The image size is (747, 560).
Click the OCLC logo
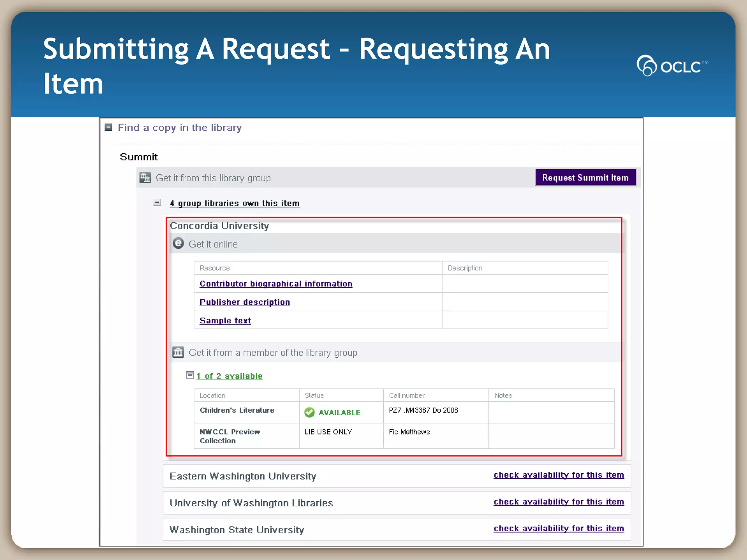[x=672, y=66]
